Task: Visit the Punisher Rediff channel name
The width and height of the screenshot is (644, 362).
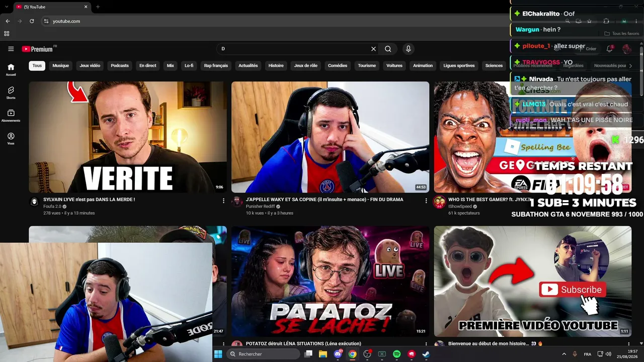Action: click(x=260, y=207)
